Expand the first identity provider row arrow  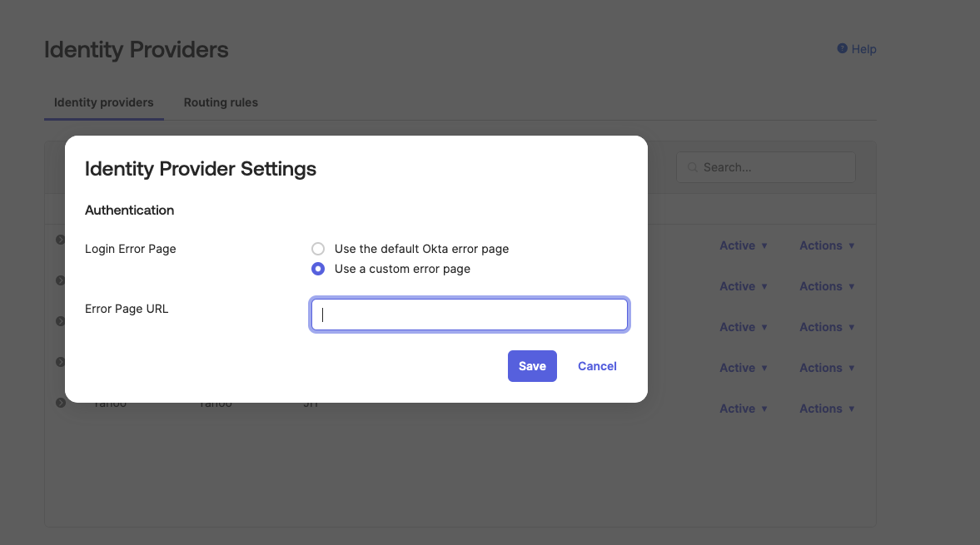tap(60, 240)
